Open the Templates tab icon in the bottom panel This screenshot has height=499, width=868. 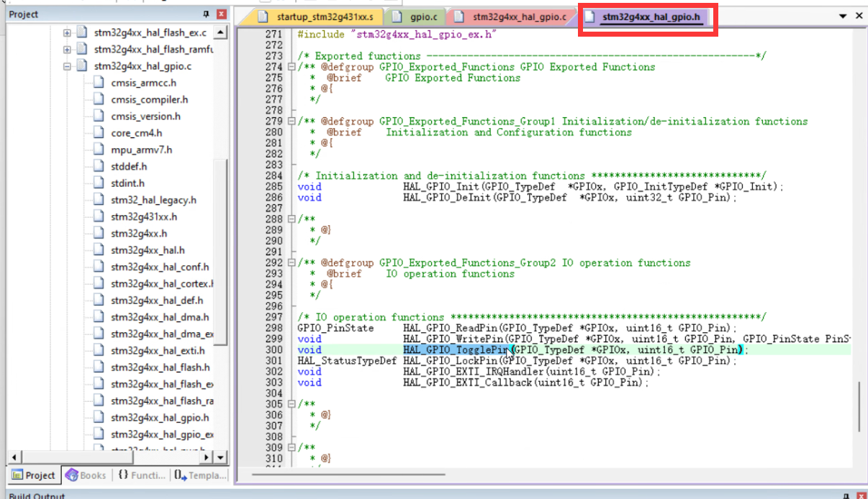[x=180, y=475]
